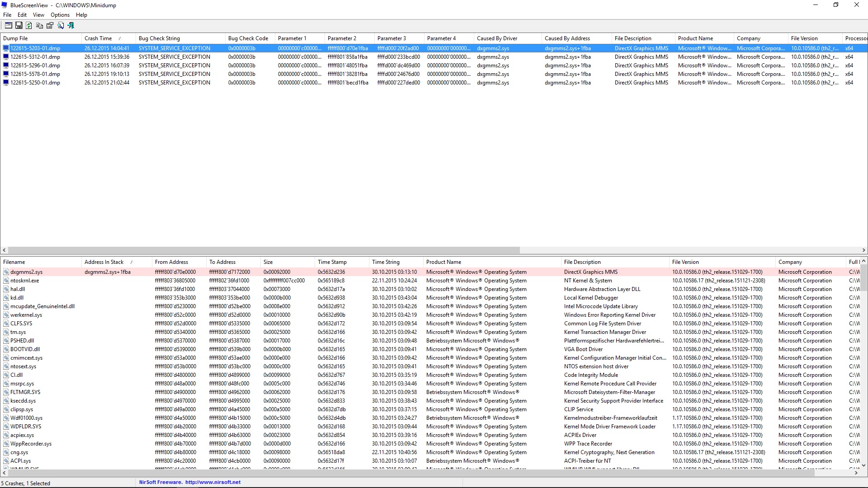
Task: Click the Refresh toolbar icon
Action: (x=29, y=26)
